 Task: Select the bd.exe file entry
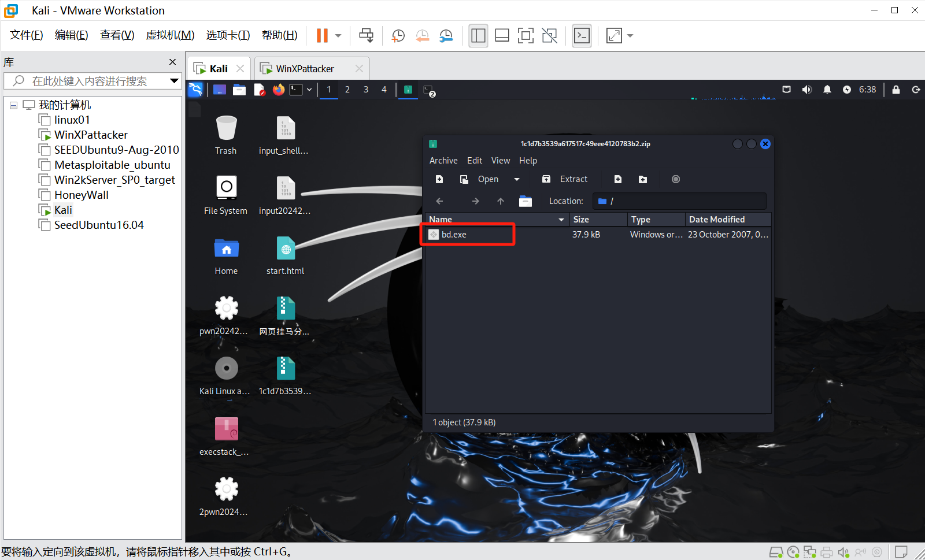598,235
